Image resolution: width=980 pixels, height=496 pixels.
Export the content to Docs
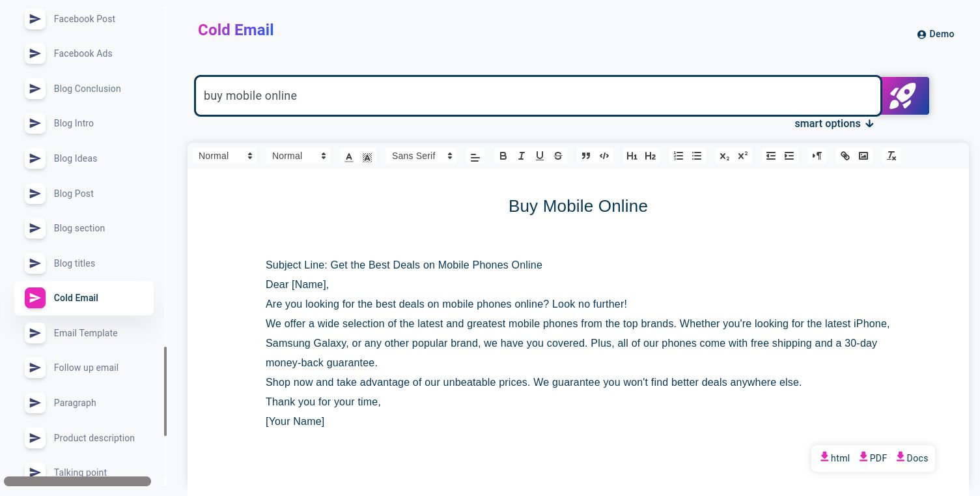pyautogui.click(x=912, y=458)
